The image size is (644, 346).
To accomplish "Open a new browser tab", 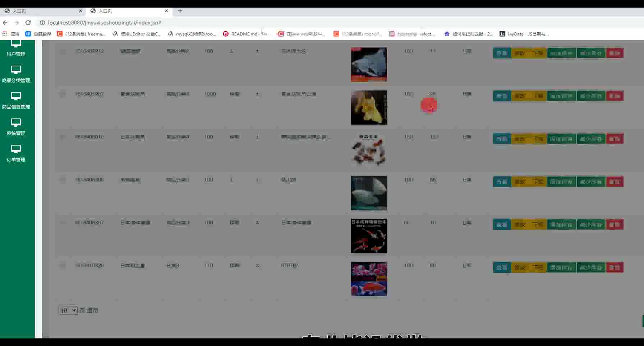I will (180, 11).
